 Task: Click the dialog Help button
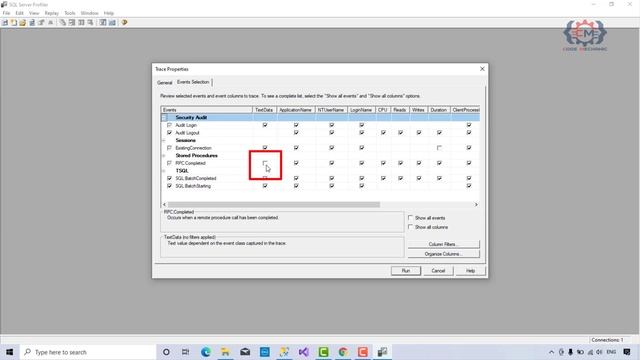coord(471,271)
